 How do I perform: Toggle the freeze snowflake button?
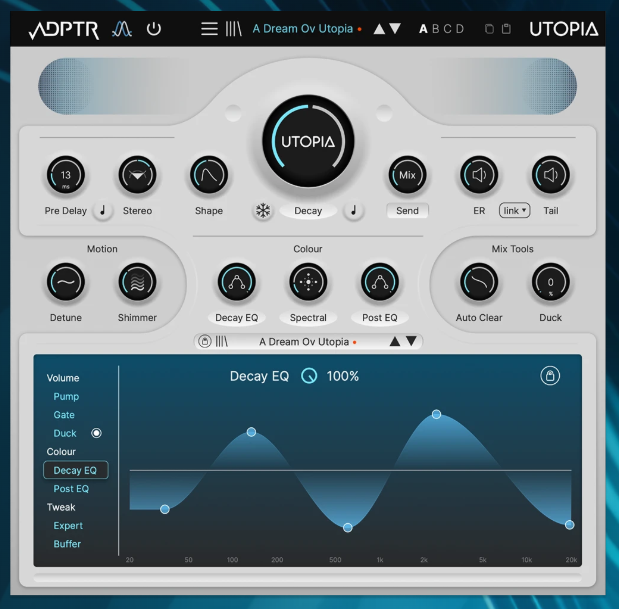click(x=263, y=211)
